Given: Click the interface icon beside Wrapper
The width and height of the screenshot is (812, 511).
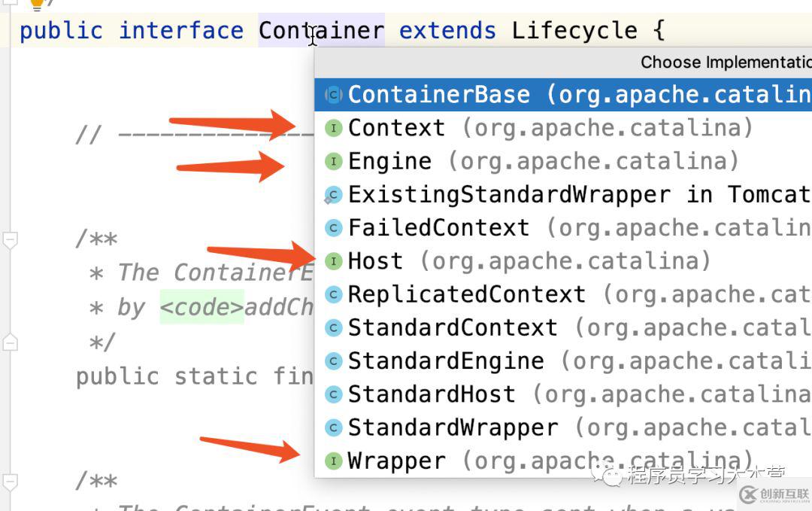Looking at the screenshot, I should (x=333, y=461).
